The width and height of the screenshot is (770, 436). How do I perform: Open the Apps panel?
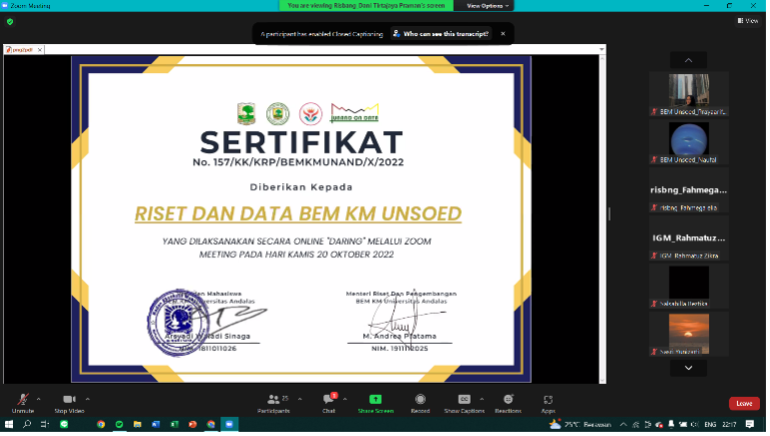[548, 400]
